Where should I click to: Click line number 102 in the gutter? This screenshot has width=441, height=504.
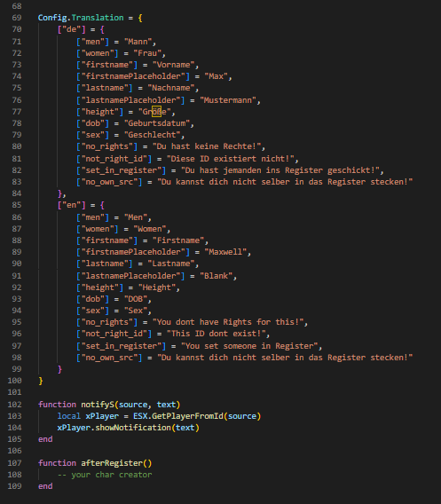(x=14, y=405)
